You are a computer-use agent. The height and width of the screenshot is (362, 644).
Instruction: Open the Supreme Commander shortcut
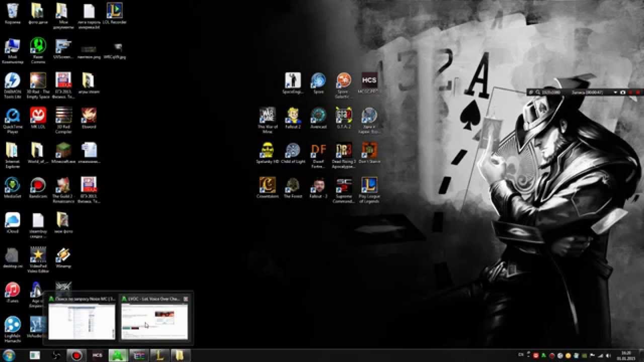(344, 190)
